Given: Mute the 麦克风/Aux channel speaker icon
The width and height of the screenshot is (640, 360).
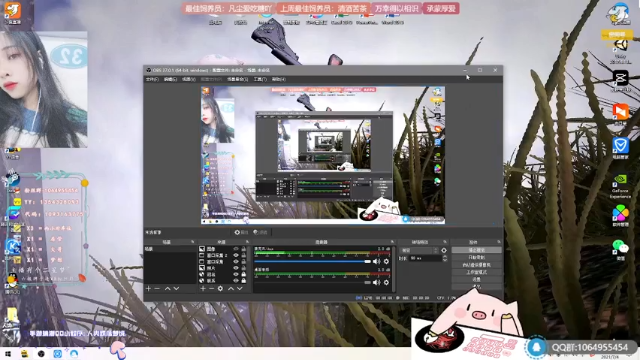Looking at the screenshot, I should (x=376, y=261).
